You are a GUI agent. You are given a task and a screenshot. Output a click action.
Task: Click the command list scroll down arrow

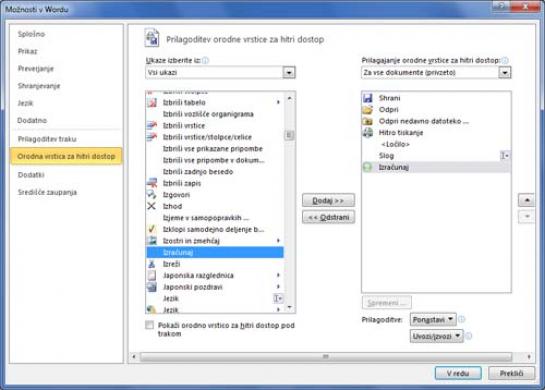(x=289, y=308)
